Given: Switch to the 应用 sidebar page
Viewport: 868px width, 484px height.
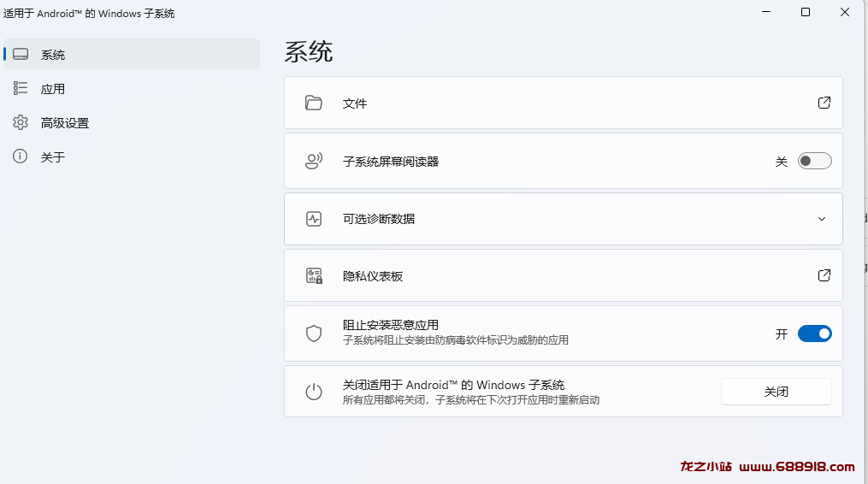Looking at the screenshot, I should tap(132, 89).
